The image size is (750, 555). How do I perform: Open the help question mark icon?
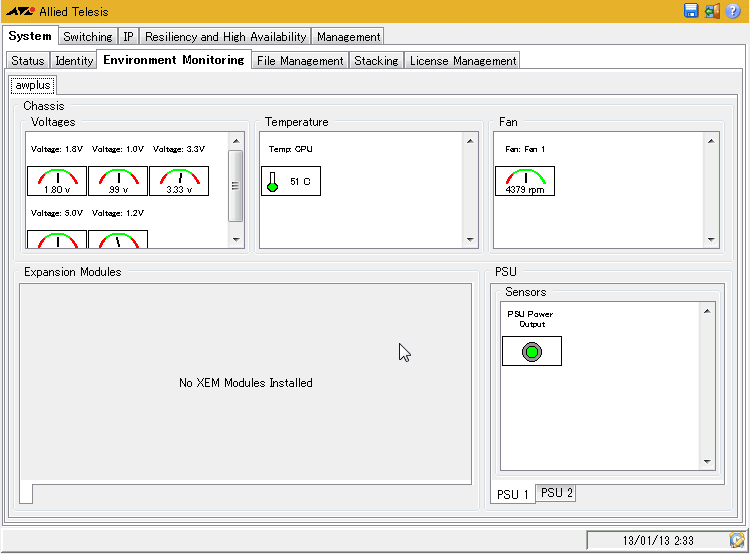pyautogui.click(x=733, y=11)
